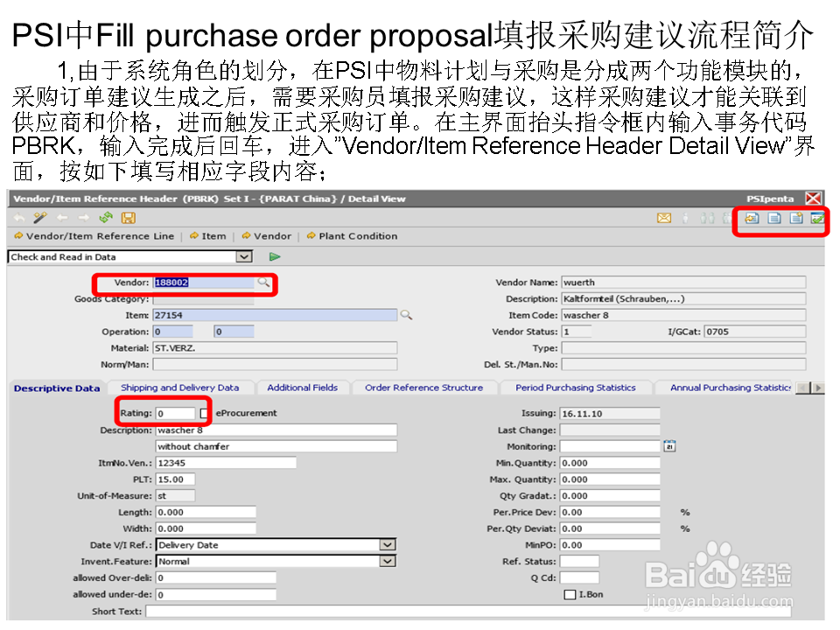Run the green execute arrow beside the action combo
The width and height of the screenshot is (840, 630).
[274, 255]
